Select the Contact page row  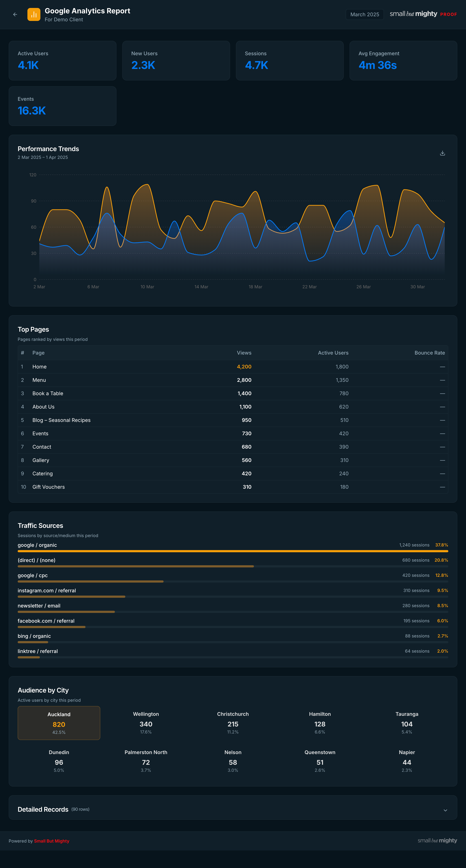233,447
